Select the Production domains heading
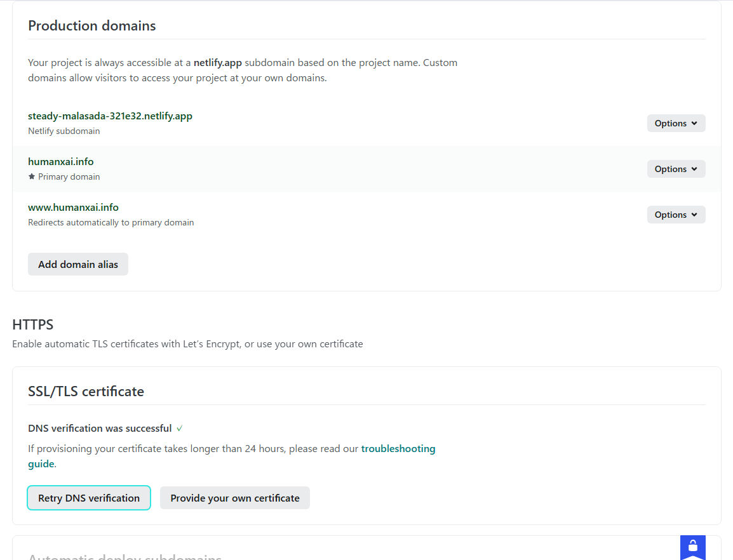Screen dimensions: 733x560 click(92, 26)
